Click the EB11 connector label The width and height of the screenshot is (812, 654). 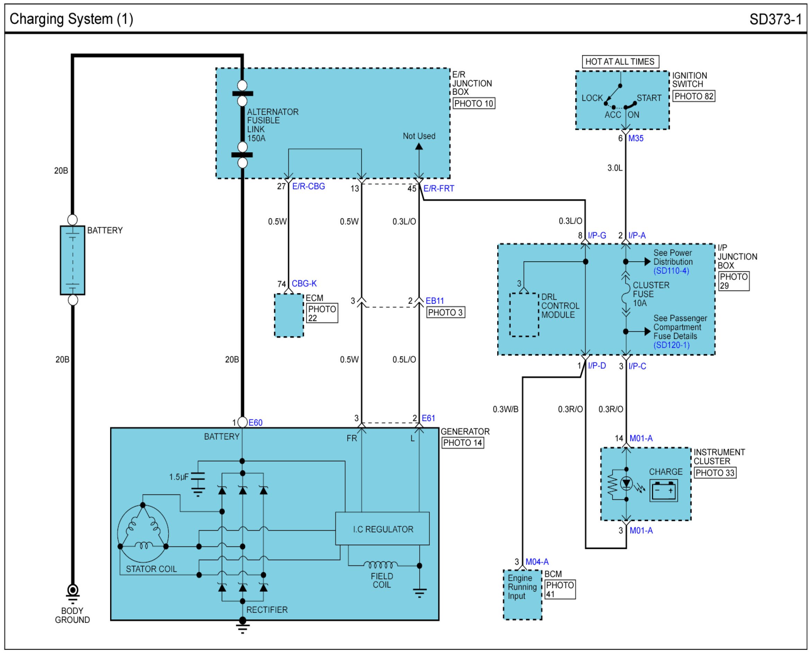coord(435,301)
